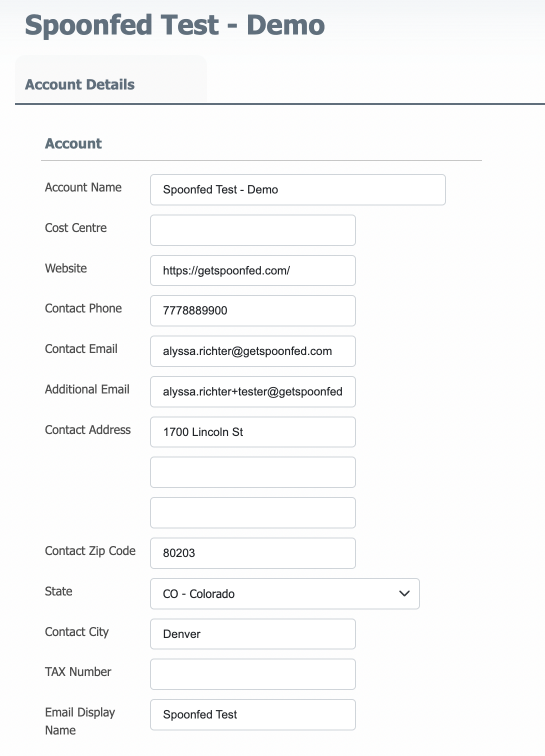545x756 pixels.
Task: Click the Account Name input field
Action: [x=298, y=189]
